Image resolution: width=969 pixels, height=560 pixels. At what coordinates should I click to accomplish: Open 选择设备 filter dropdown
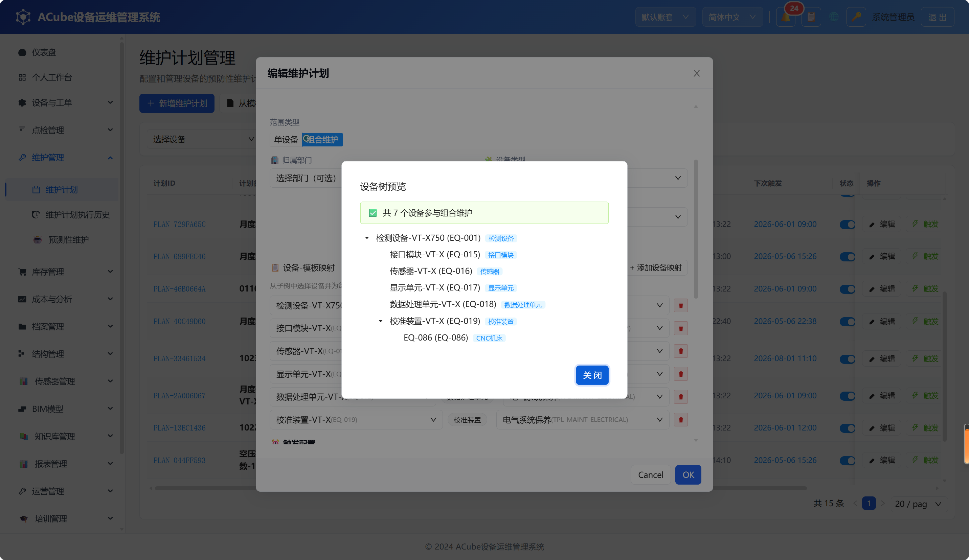(204, 139)
